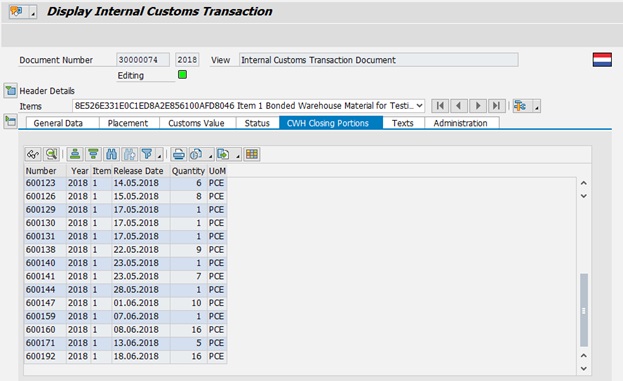
Task: Click the Views icon in table toolbar
Action: [x=196, y=154]
